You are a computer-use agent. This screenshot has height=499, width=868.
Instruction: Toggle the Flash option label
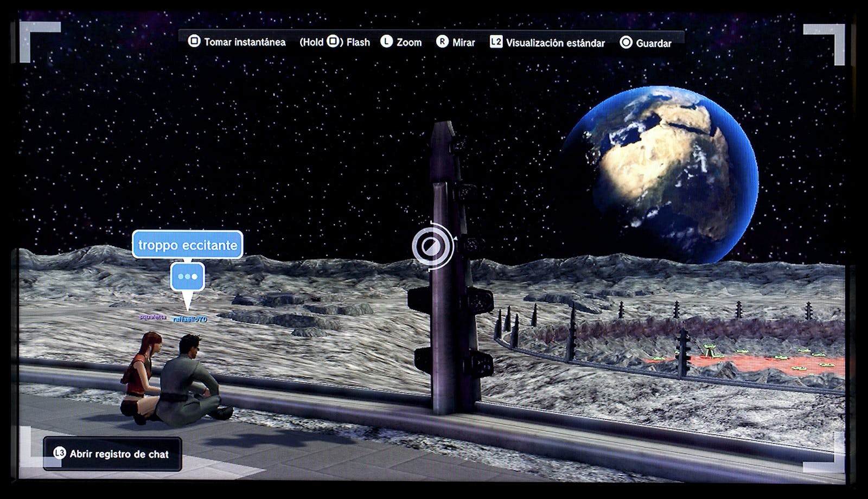point(358,42)
